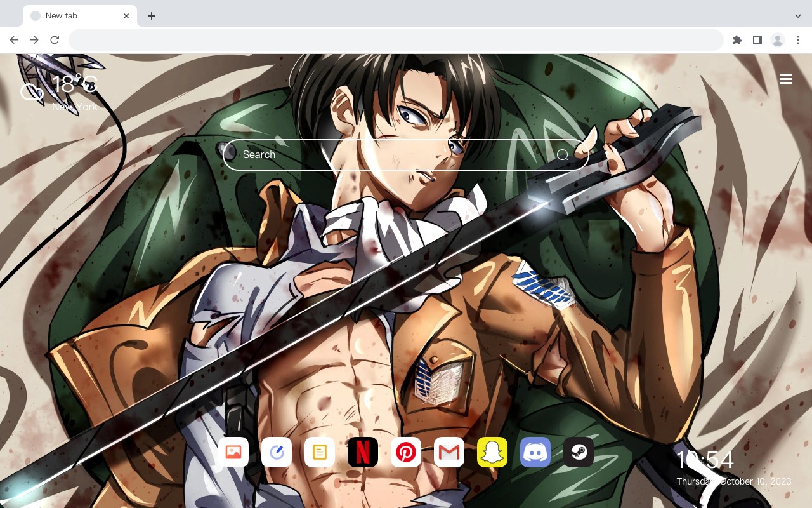Go back to previous page

coord(14,40)
